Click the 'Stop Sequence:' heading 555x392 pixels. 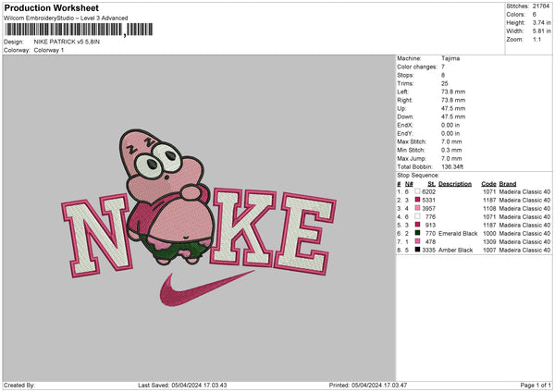click(x=418, y=175)
